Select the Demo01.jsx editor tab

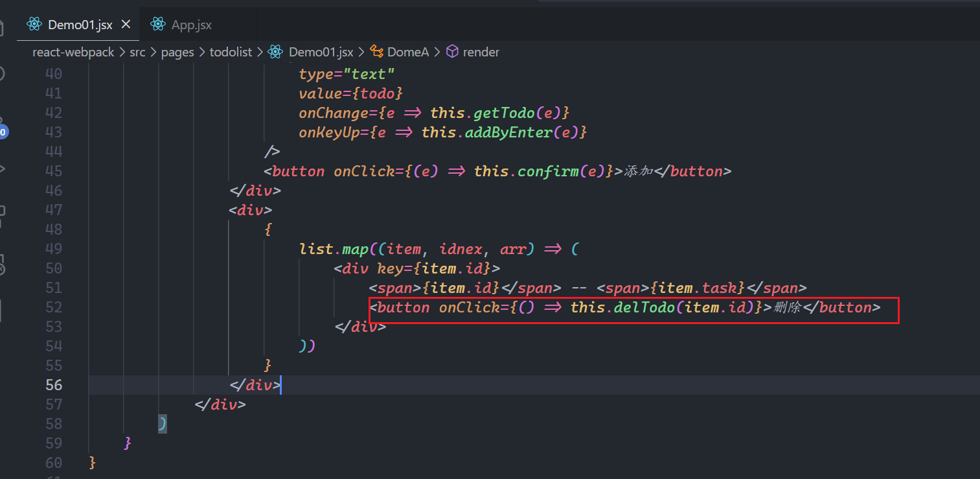(x=79, y=25)
